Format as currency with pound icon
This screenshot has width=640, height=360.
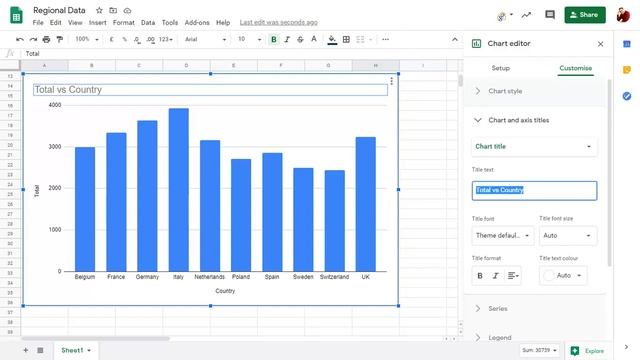click(x=111, y=40)
